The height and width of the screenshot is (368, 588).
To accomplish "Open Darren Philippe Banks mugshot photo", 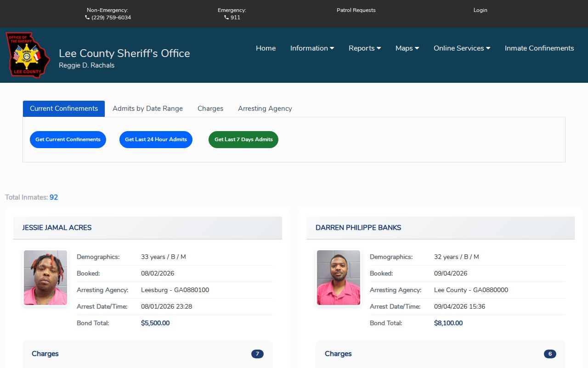I will [339, 277].
